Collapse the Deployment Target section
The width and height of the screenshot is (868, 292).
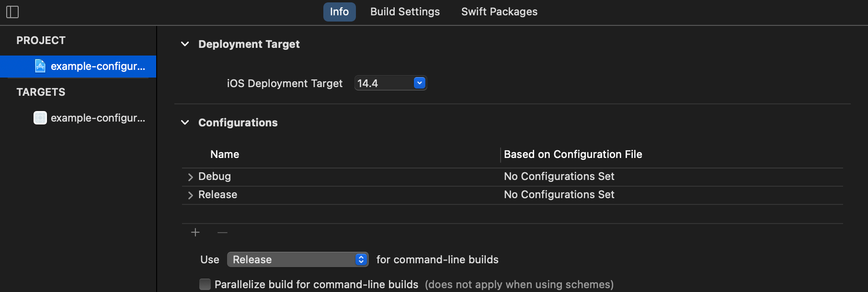click(185, 44)
